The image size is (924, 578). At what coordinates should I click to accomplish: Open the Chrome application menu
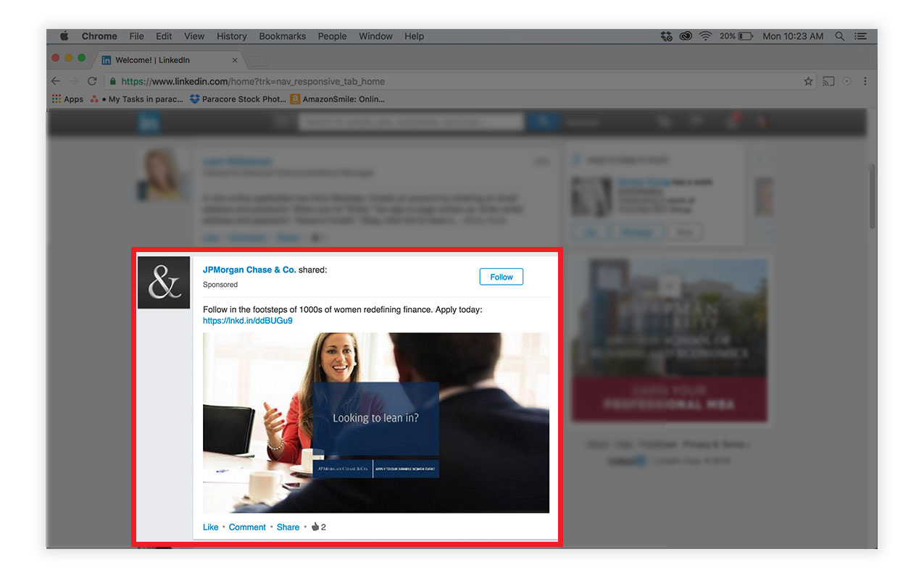(x=99, y=36)
